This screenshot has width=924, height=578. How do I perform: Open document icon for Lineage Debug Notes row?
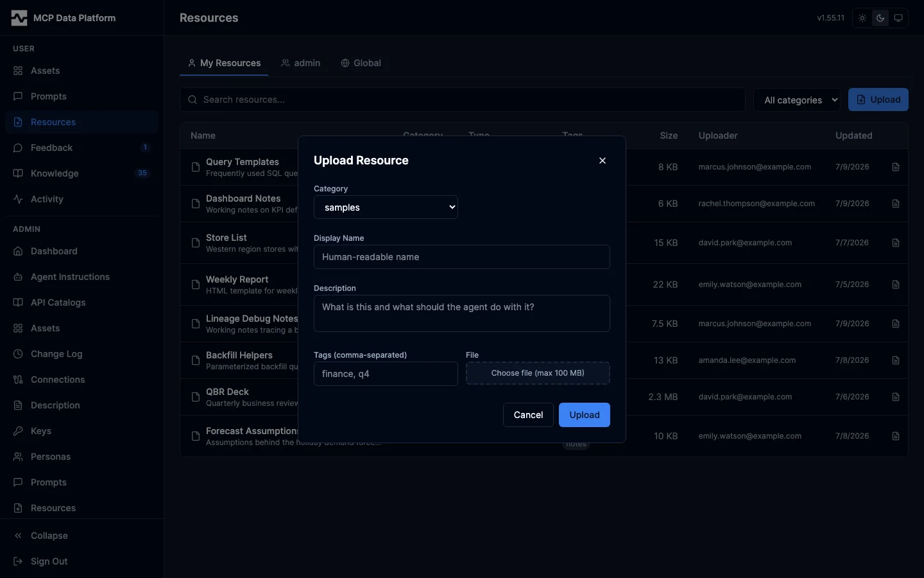coord(896,324)
